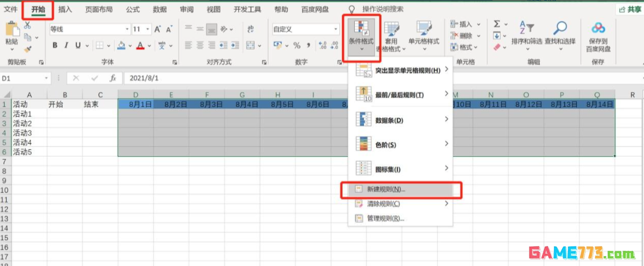Screen dimensions: 644x266
Task: Click the Merge and Center icon
Action: pyautogui.click(x=250, y=45)
